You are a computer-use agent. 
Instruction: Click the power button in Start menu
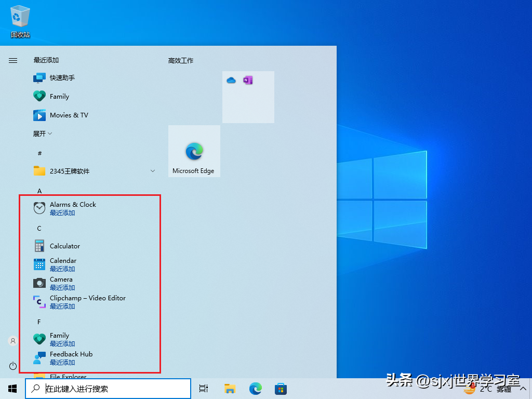tap(13, 366)
